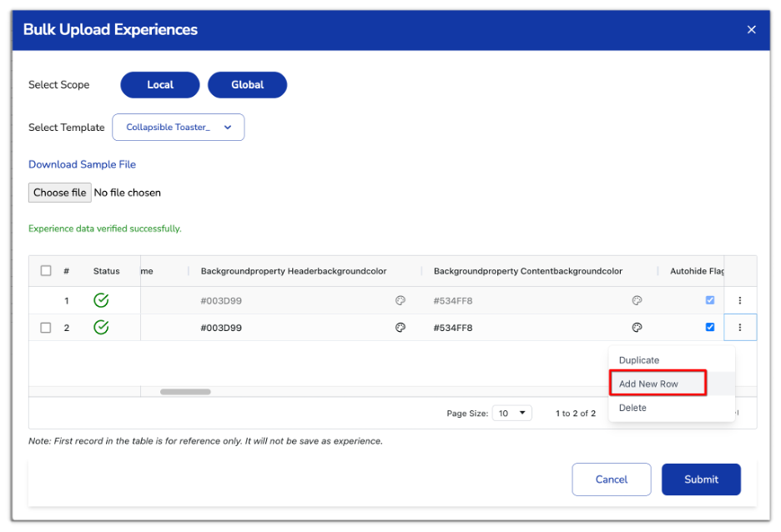781x532 pixels.
Task: Open row 2 content background color palette
Action: pos(637,327)
